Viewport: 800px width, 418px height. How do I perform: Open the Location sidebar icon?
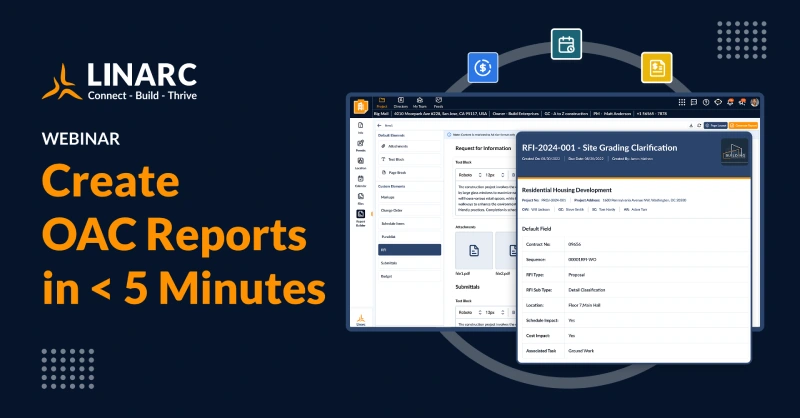361,163
